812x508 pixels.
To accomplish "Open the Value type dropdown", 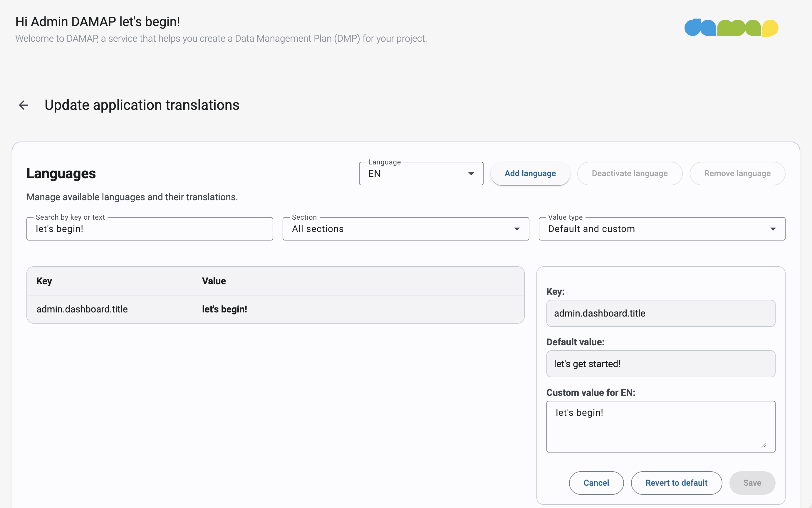I will click(662, 229).
